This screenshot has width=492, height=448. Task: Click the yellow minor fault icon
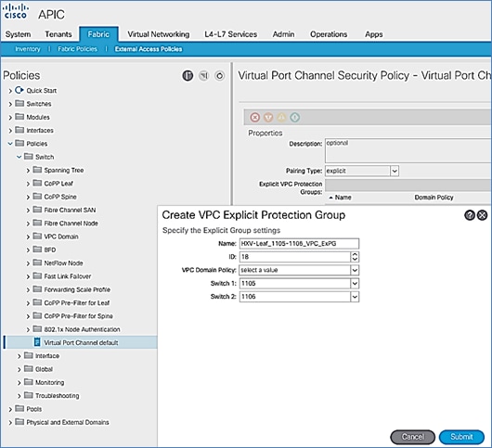281,117
